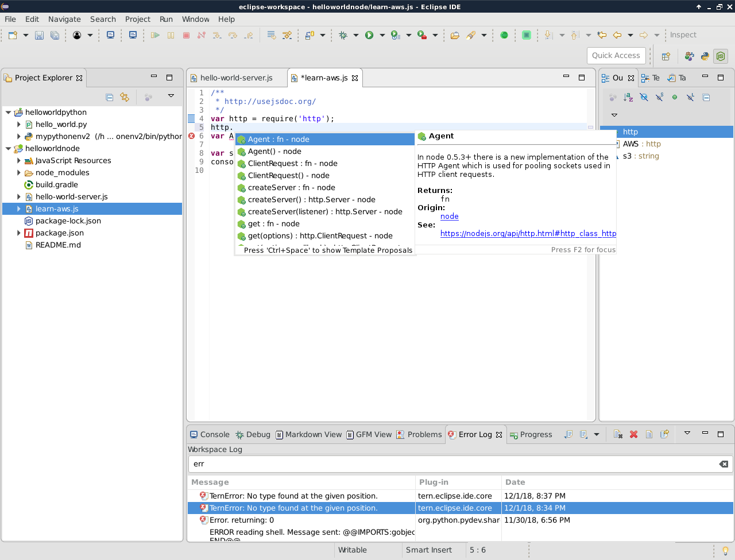The width and height of the screenshot is (735, 560).
Task: Switch to hello-world-server.js editor tab
Action: click(x=236, y=78)
